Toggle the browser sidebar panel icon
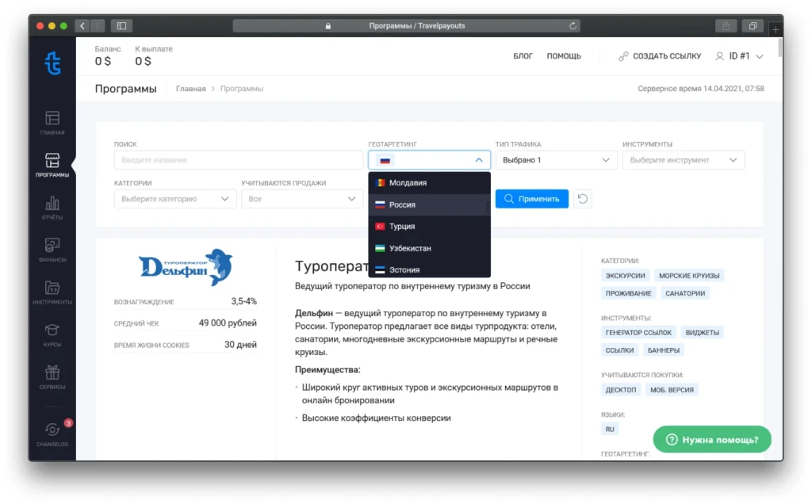The height and width of the screenshot is (504, 812). coord(121,25)
